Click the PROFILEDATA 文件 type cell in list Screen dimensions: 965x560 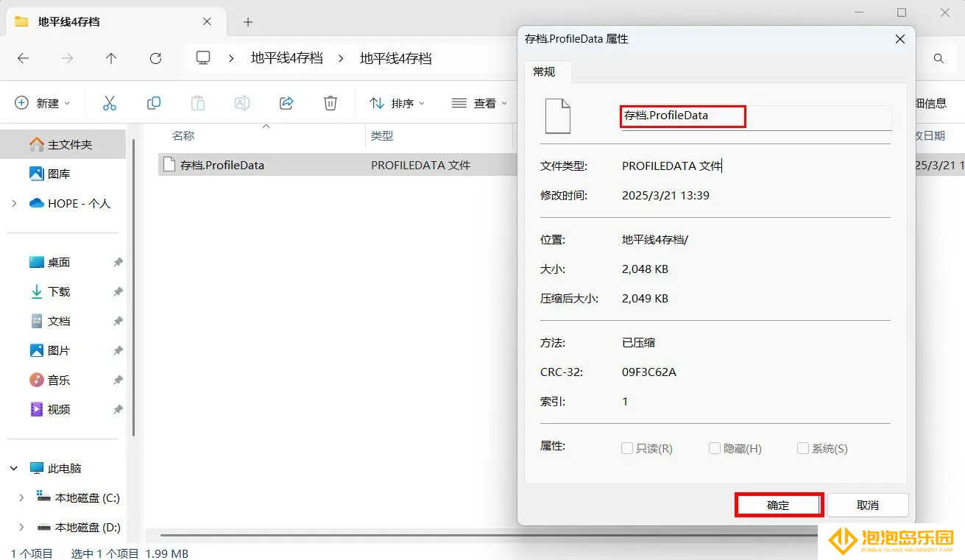420,166
